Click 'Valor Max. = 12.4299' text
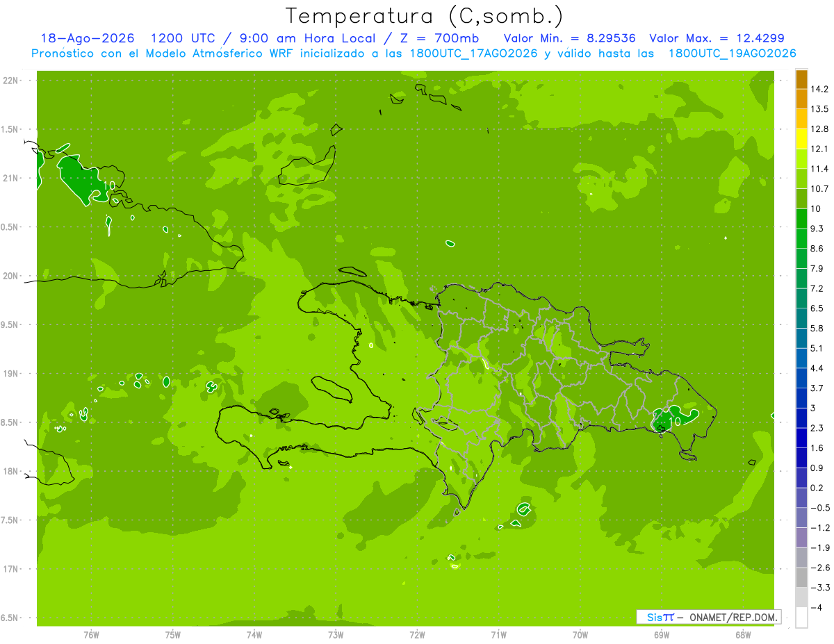 click(x=717, y=39)
